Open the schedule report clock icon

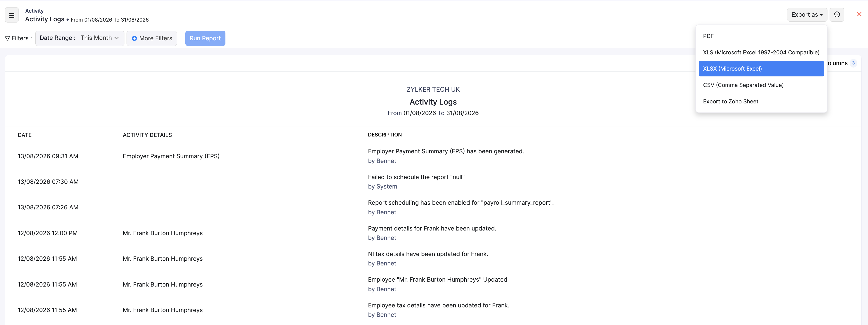pos(837,15)
